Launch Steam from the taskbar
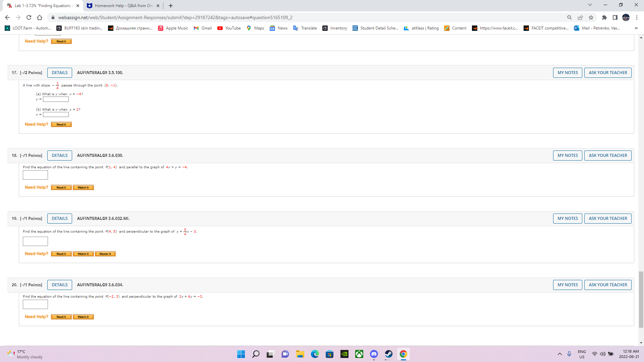Viewport: 644px width, 362px height. [388, 354]
